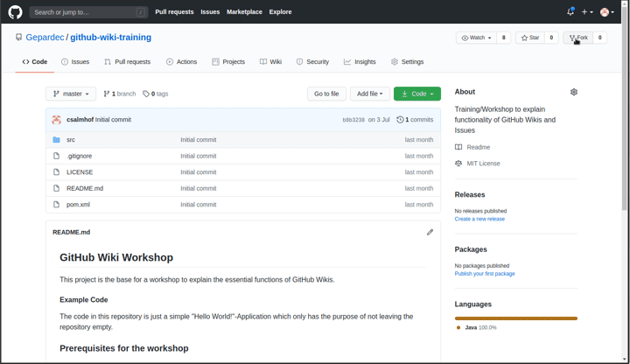Open the user avatar menu
The height and width of the screenshot is (364, 630).
606,12
